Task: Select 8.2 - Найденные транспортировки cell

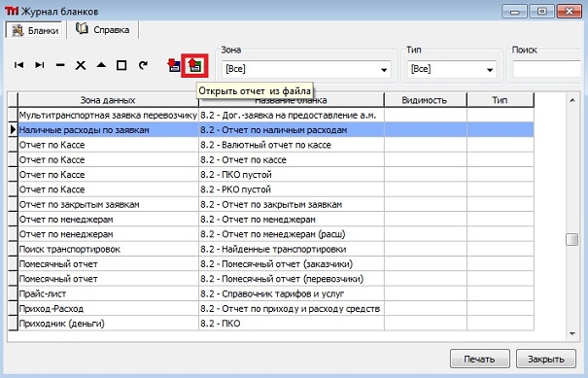Action: click(x=291, y=250)
